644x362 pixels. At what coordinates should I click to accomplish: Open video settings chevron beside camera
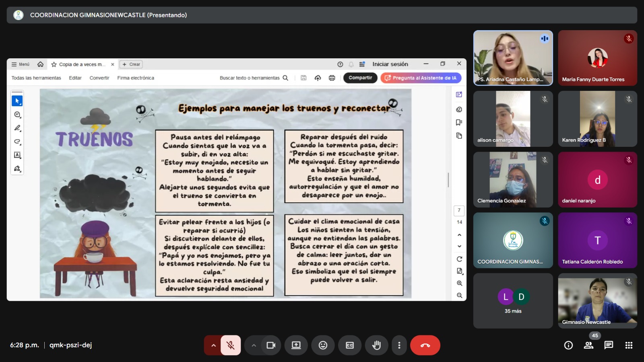pos(254,345)
